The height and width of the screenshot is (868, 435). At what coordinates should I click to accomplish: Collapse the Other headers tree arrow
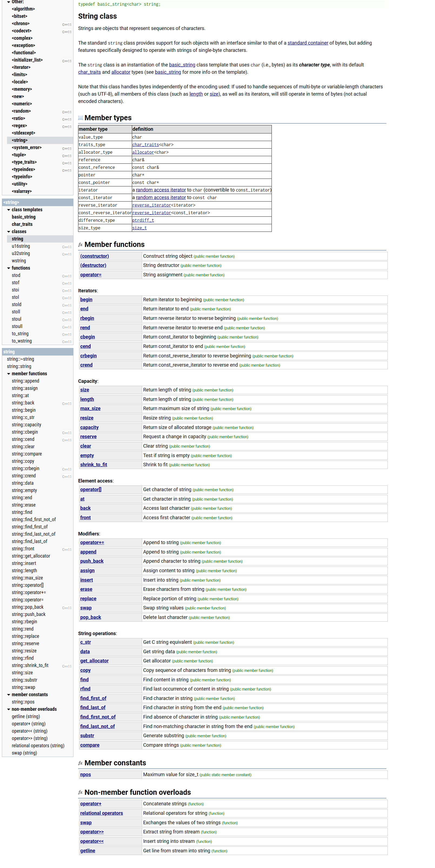point(8,2)
